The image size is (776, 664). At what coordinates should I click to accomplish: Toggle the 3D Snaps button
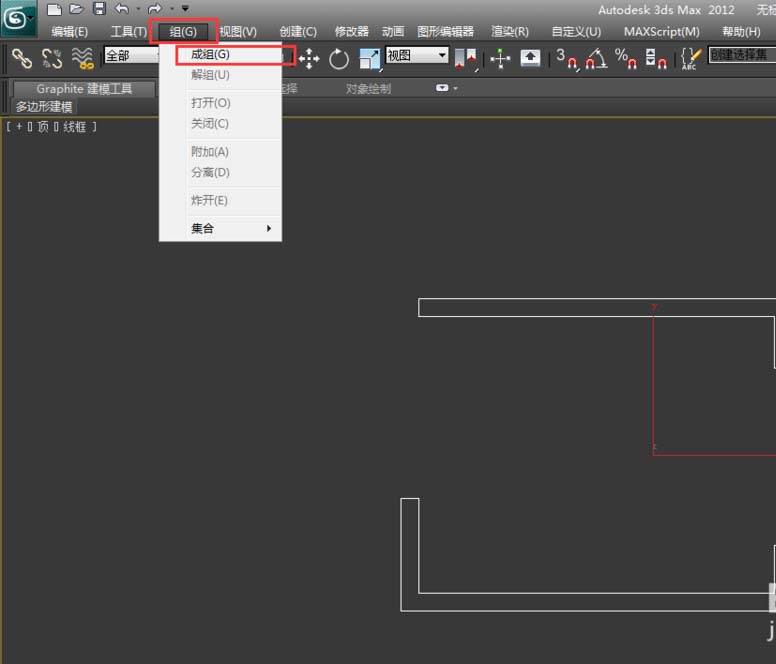pyautogui.click(x=566, y=59)
